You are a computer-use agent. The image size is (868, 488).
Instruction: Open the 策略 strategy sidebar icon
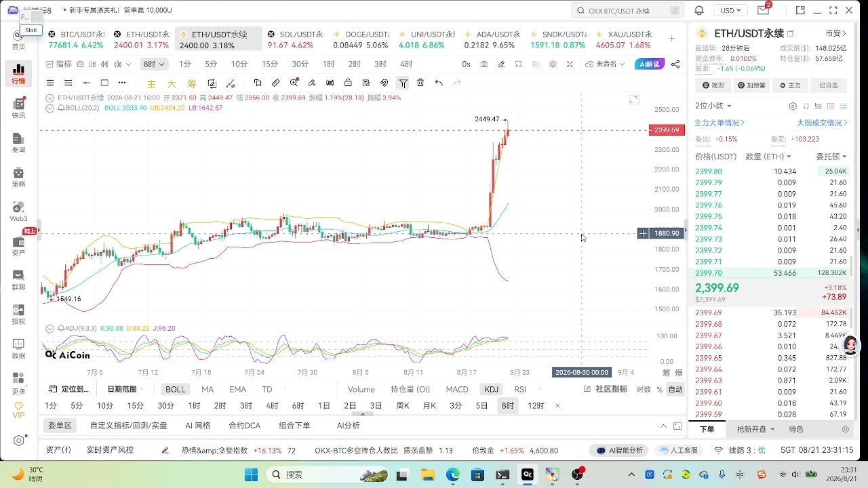click(18, 178)
